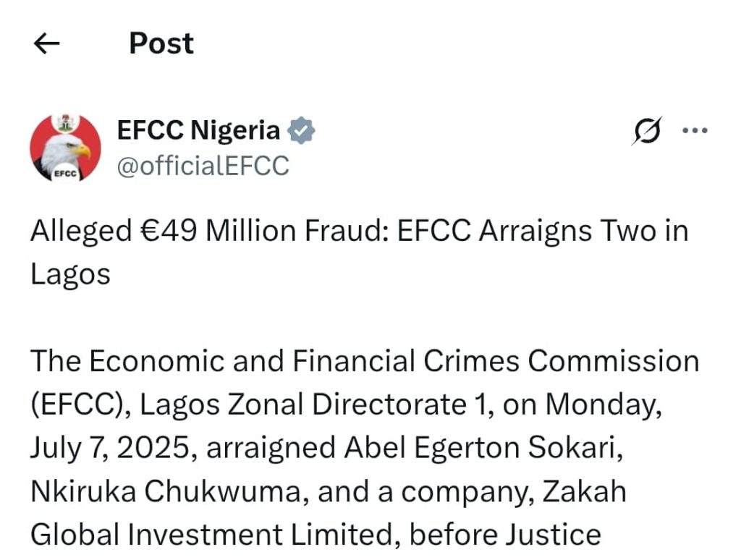Screen dimensions: 741x560
Task: Click the Post header title
Action: (161, 43)
